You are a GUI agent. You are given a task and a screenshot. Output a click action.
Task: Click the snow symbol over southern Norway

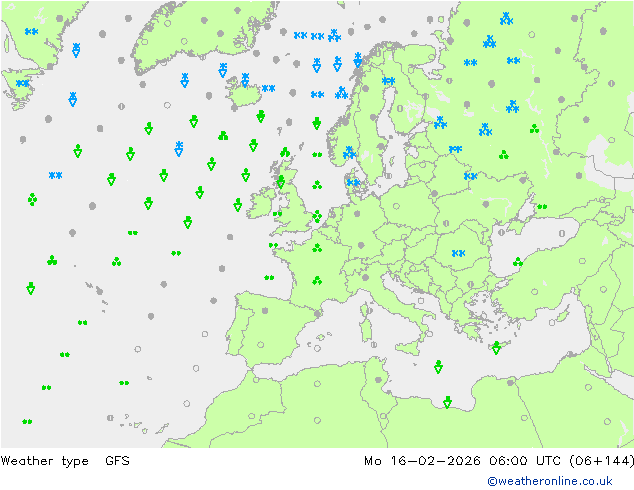click(349, 153)
